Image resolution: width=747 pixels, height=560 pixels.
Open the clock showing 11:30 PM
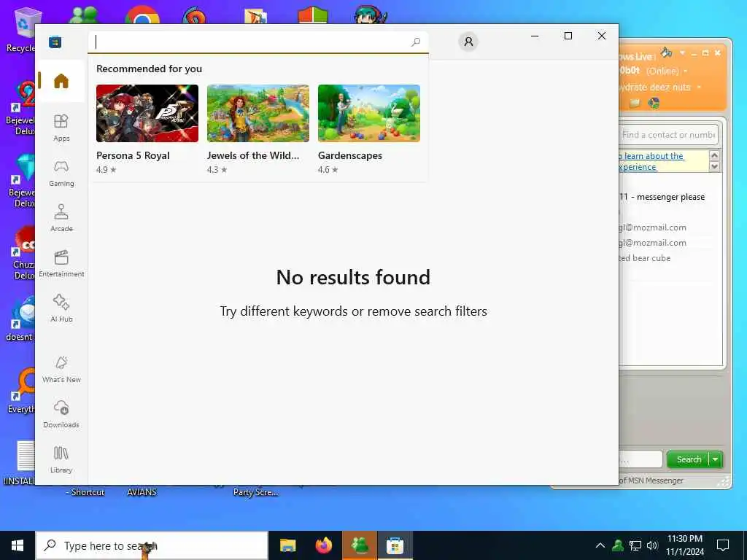click(684, 545)
